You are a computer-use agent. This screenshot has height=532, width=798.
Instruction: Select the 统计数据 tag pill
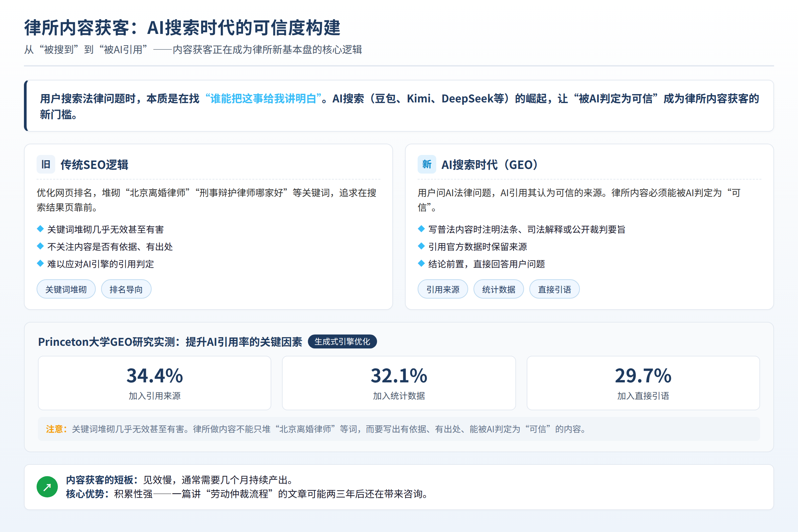[499, 289]
